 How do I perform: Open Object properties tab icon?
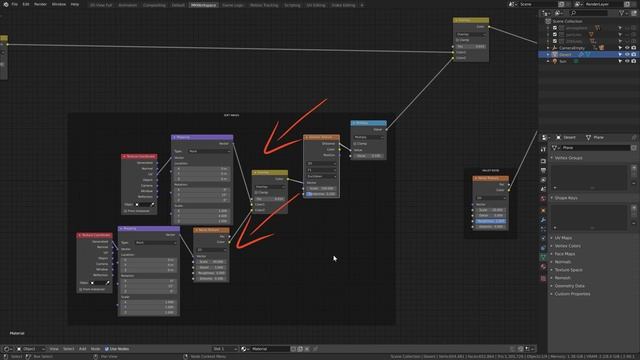543,211
